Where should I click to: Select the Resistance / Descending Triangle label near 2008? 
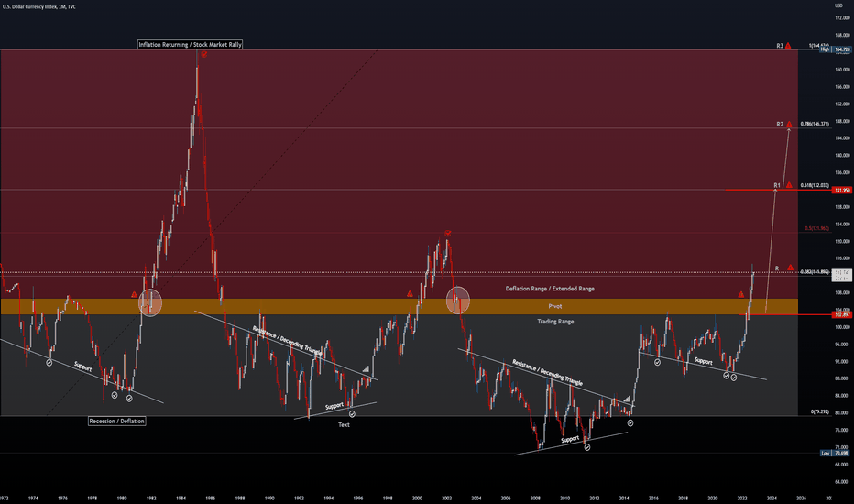click(547, 372)
